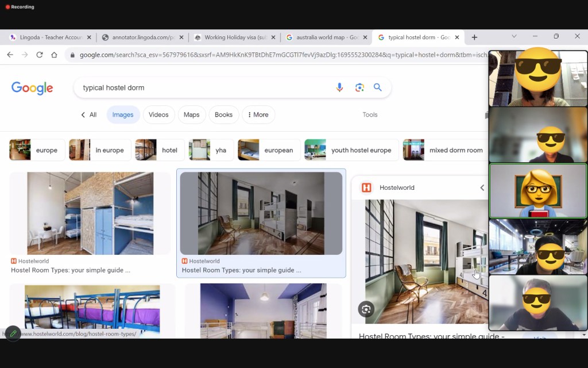
Task: Expand the More search options dropdown
Action: coord(258,115)
